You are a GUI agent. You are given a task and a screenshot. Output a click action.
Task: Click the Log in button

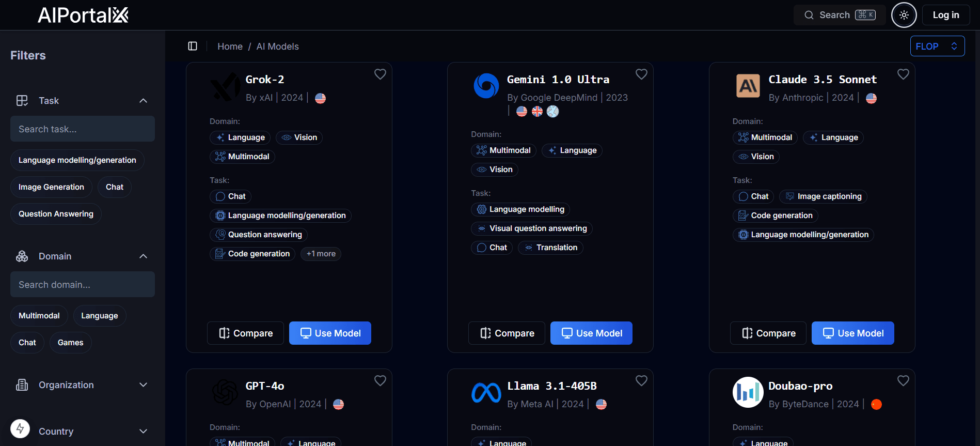click(x=945, y=15)
